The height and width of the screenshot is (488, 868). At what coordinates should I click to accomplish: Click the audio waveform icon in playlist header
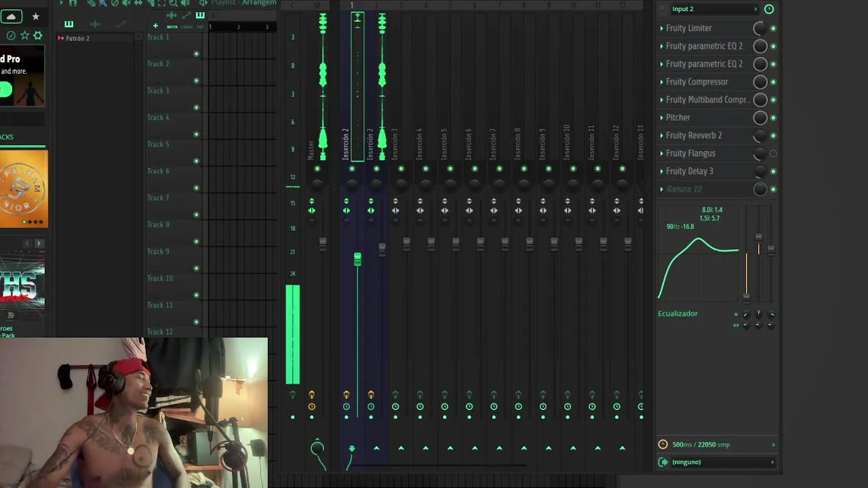point(172,15)
